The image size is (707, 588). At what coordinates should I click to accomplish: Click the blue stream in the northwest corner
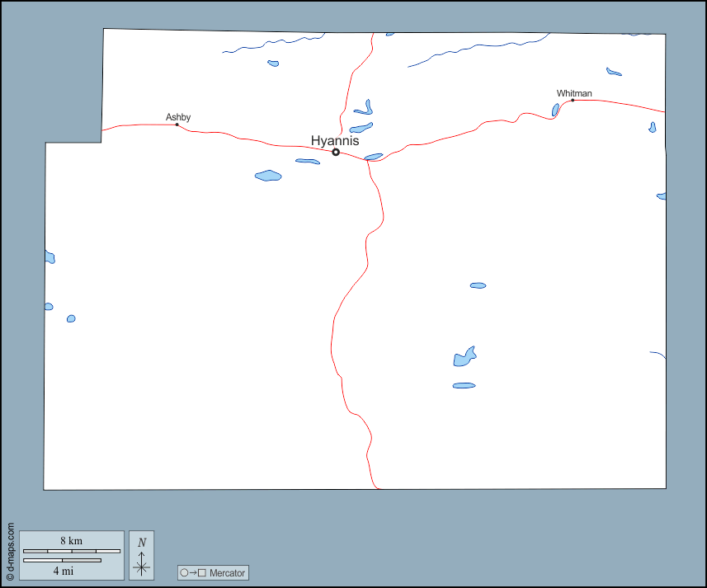264,45
